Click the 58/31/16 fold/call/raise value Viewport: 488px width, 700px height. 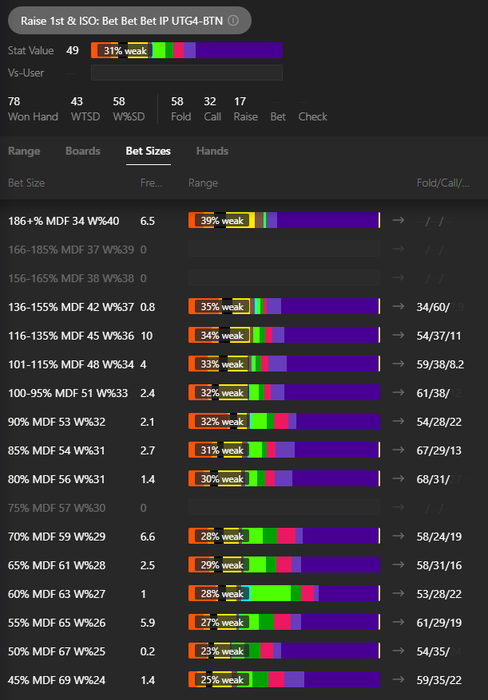tap(439, 565)
